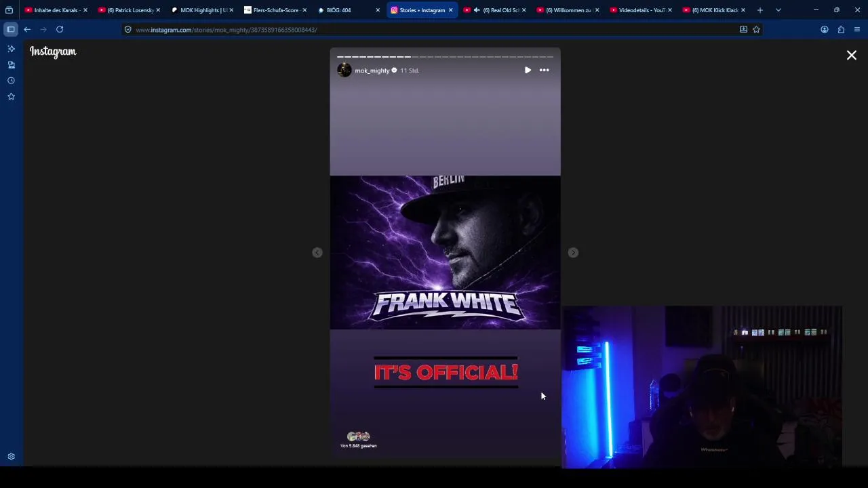Close the 'Inhalte des Kanals' tab
The image size is (868, 488).
click(x=85, y=10)
